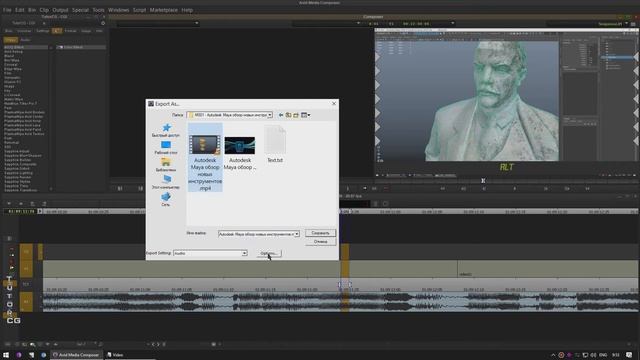This screenshot has width=640, height=360.
Task: Open the Script menu
Action: pos(139,10)
